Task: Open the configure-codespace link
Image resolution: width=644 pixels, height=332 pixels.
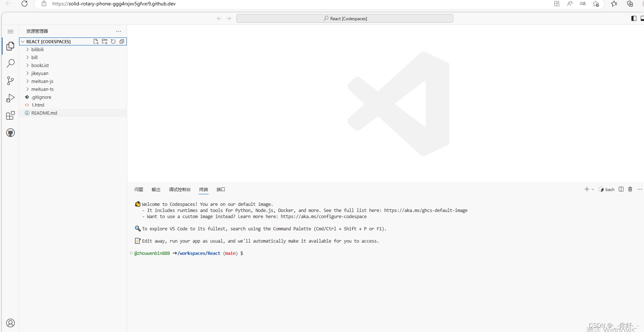Action: pyautogui.click(x=324, y=217)
